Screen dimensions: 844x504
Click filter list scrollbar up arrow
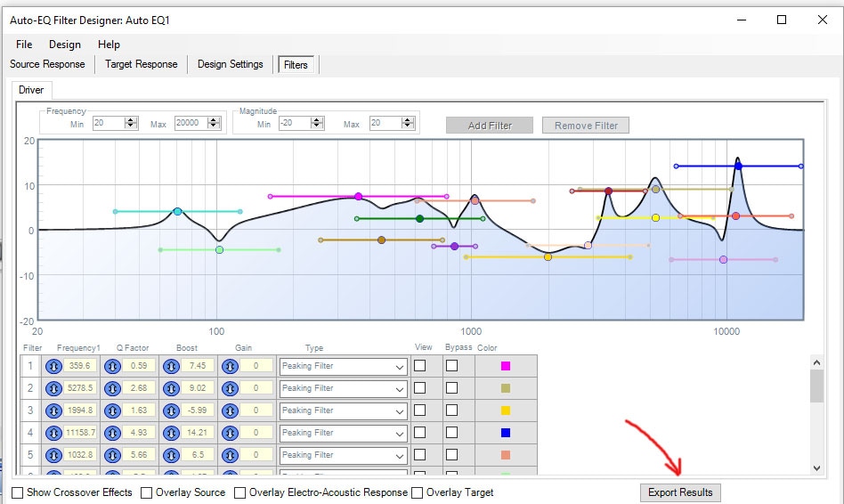tap(816, 363)
